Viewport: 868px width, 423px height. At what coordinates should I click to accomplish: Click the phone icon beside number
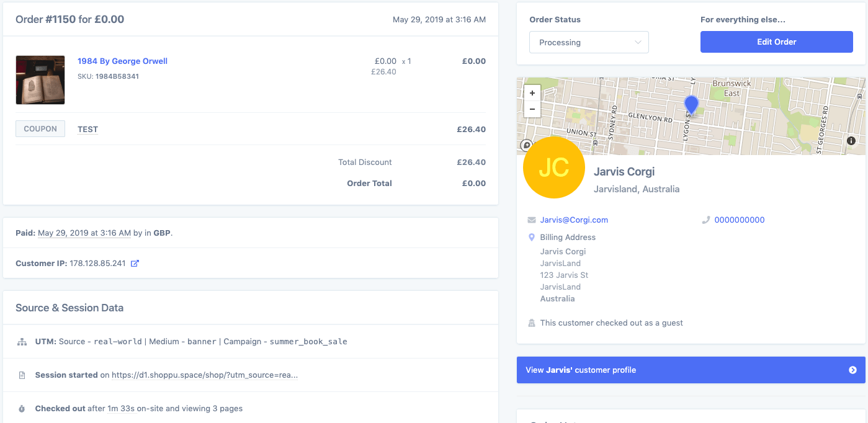pos(706,220)
